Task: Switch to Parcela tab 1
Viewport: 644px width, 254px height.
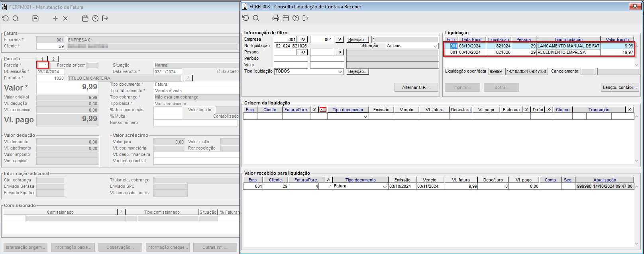Action: (42, 59)
